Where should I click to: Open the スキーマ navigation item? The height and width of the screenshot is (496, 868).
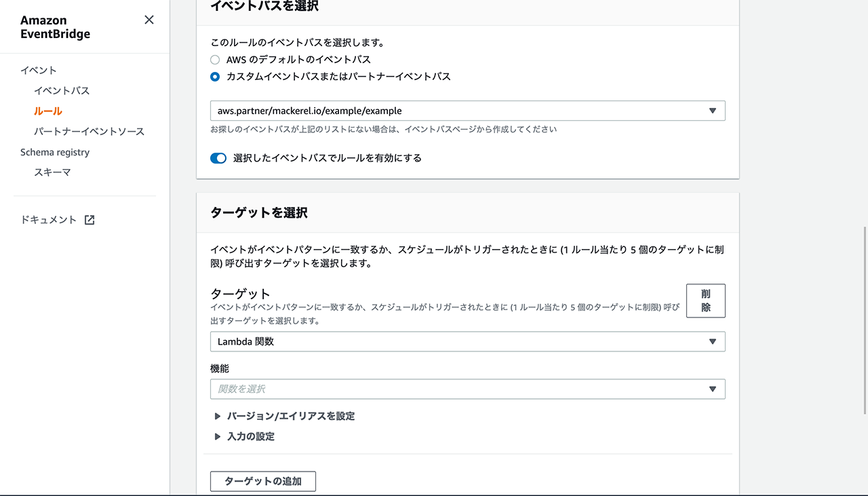click(x=52, y=172)
